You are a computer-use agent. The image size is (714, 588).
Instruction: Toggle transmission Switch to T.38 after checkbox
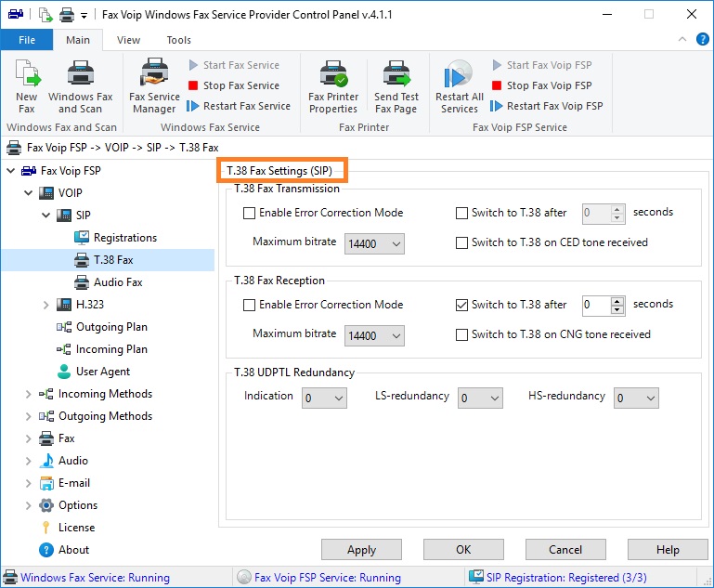point(461,213)
